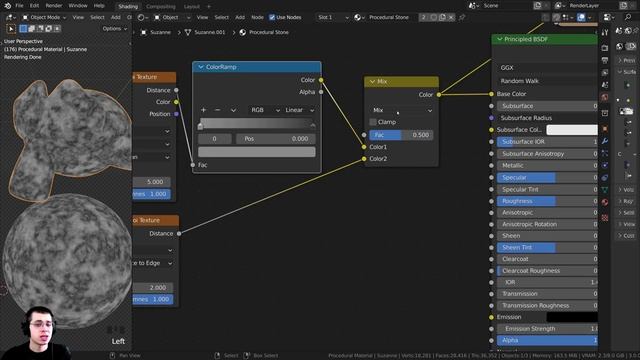Open the Mix blend type dropdown
Viewport: 640px width, 360px height.
point(402,110)
